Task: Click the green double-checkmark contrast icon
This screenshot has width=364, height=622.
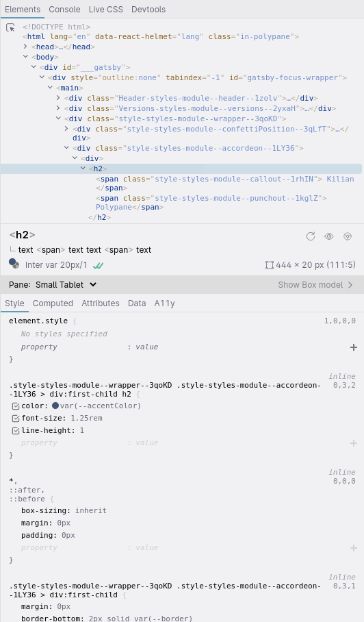Action: pos(99,265)
